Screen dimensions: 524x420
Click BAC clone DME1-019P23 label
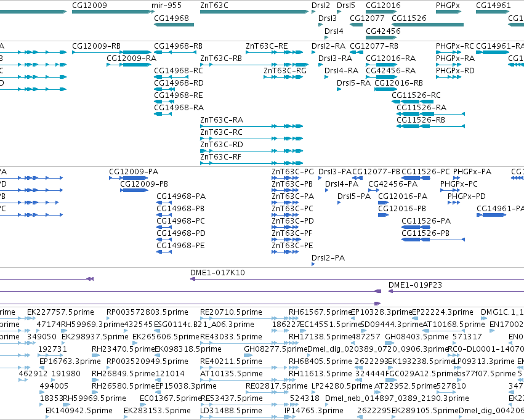(415, 285)
